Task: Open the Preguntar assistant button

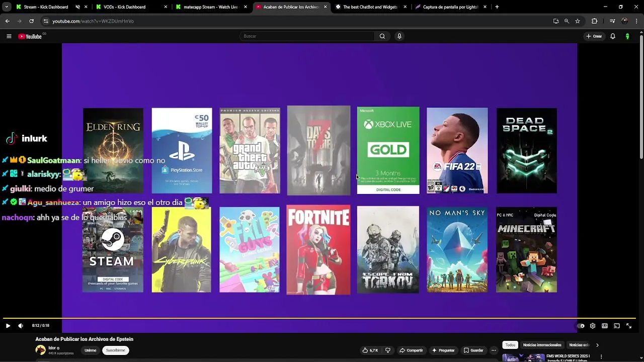Action: point(443,350)
